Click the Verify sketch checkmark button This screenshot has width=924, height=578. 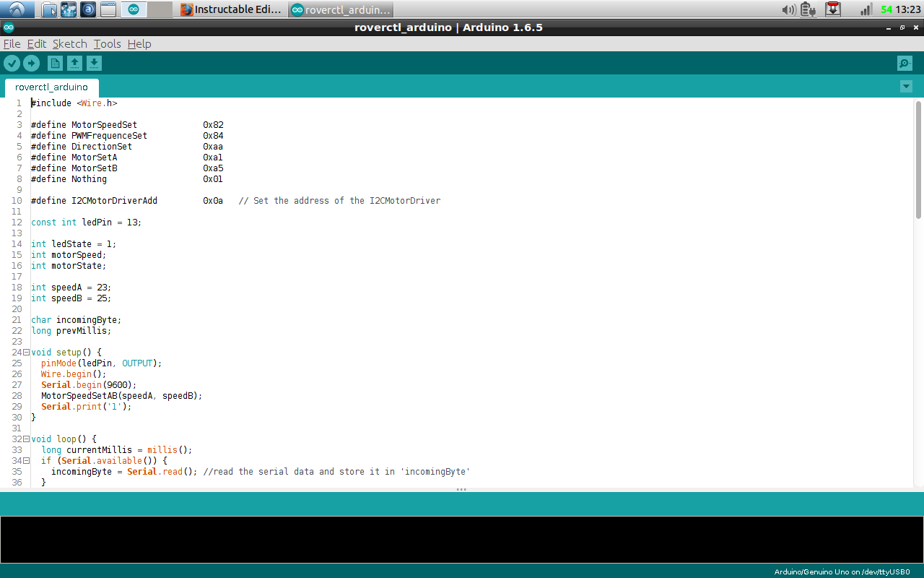(x=12, y=64)
